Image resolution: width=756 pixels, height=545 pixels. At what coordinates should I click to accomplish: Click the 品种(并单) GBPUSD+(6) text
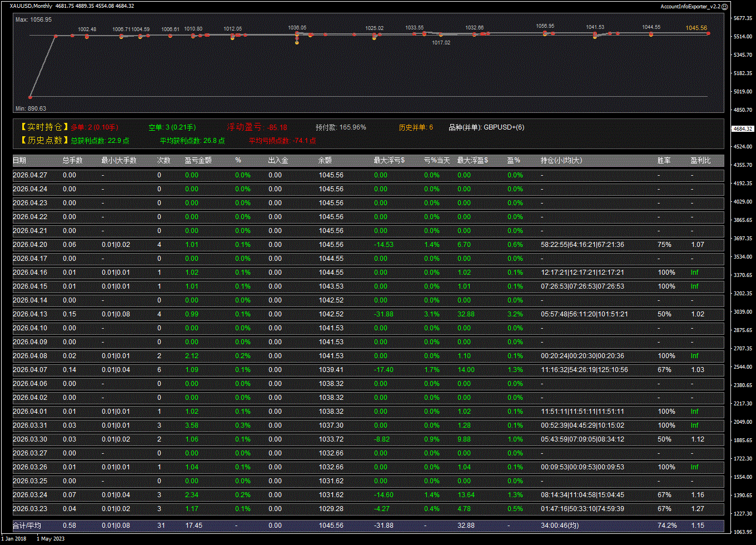[x=486, y=127]
